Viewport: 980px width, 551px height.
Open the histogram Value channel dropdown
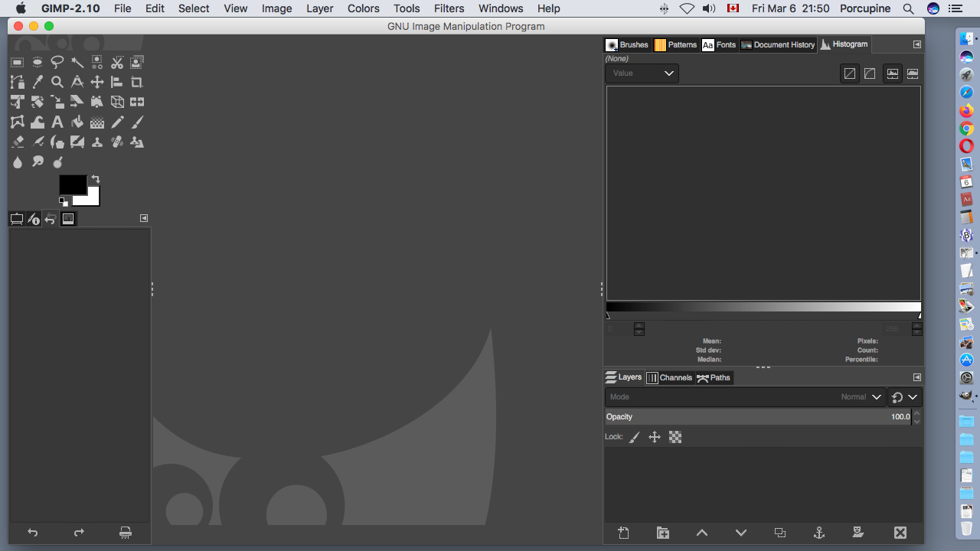(642, 73)
